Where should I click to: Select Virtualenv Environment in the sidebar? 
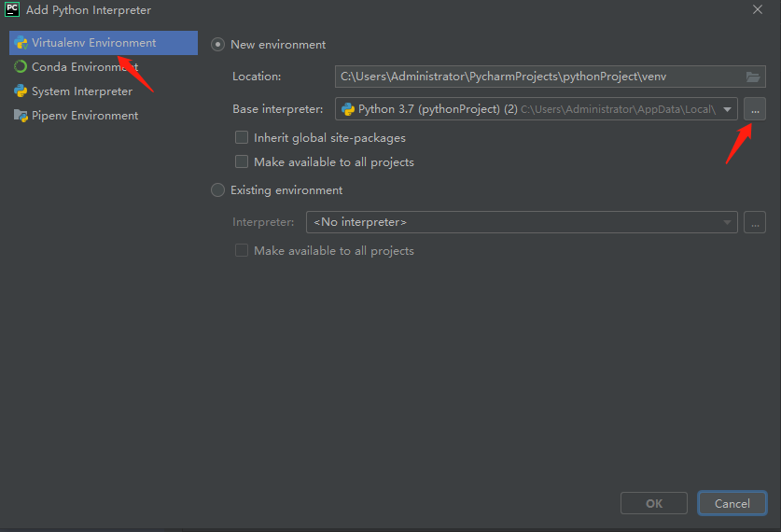[x=103, y=43]
